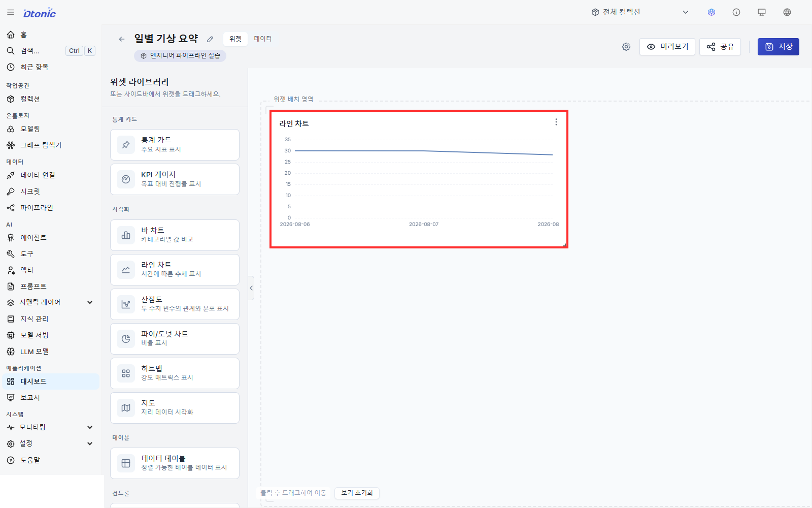Image resolution: width=812 pixels, height=508 pixels.
Task: Expand 모니터링 submenu
Action: click(51, 427)
